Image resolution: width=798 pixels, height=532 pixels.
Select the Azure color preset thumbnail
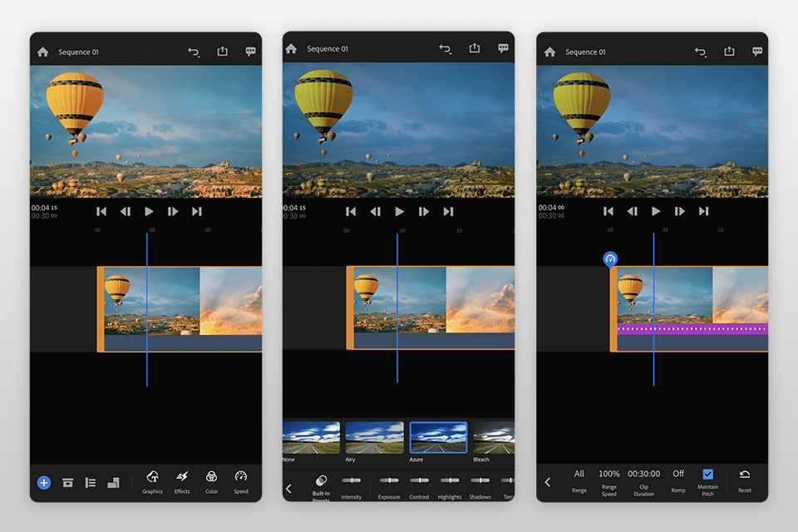[438, 437]
